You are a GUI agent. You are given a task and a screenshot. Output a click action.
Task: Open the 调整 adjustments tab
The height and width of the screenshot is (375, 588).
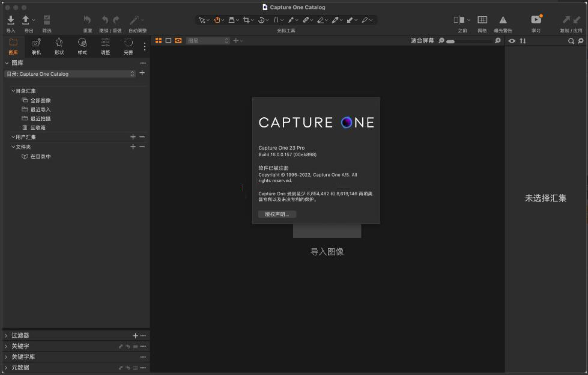click(x=105, y=46)
